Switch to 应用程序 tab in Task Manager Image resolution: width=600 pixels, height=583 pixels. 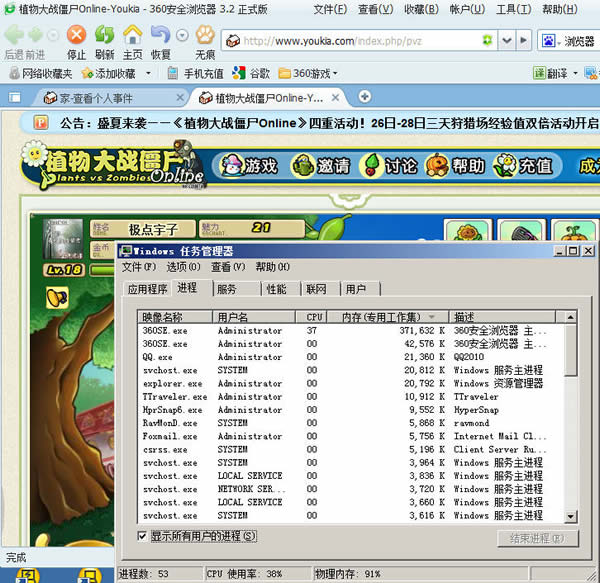point(147,289)
